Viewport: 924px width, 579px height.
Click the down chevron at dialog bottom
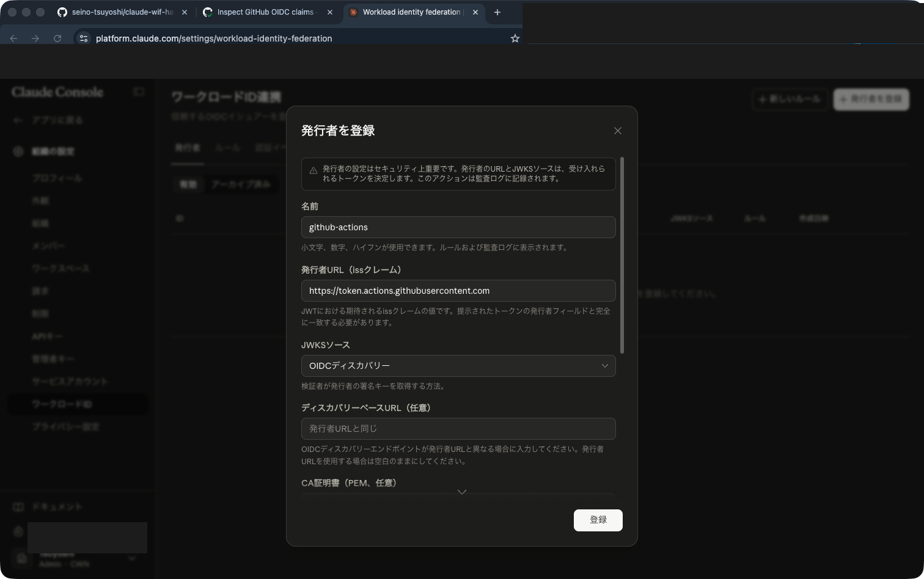point(462,492)
